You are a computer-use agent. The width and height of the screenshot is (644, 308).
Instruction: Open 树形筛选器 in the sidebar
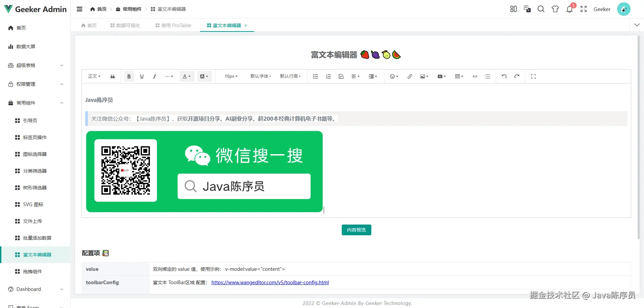click(35, 188)
